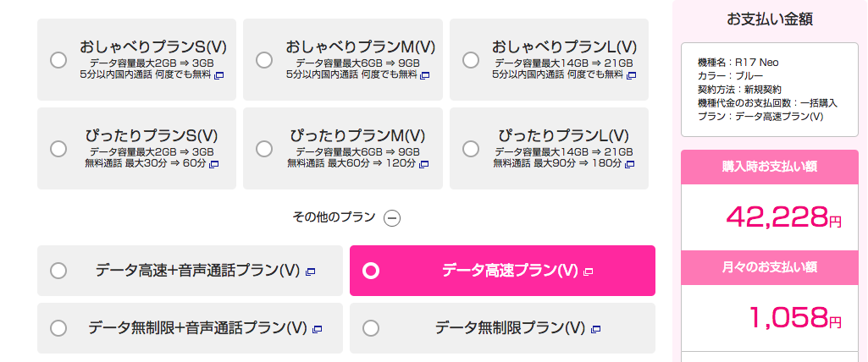The image size is (868, 362).
Task: Pick the おしゃべりプランL(V) plan card
Action: 549,59
